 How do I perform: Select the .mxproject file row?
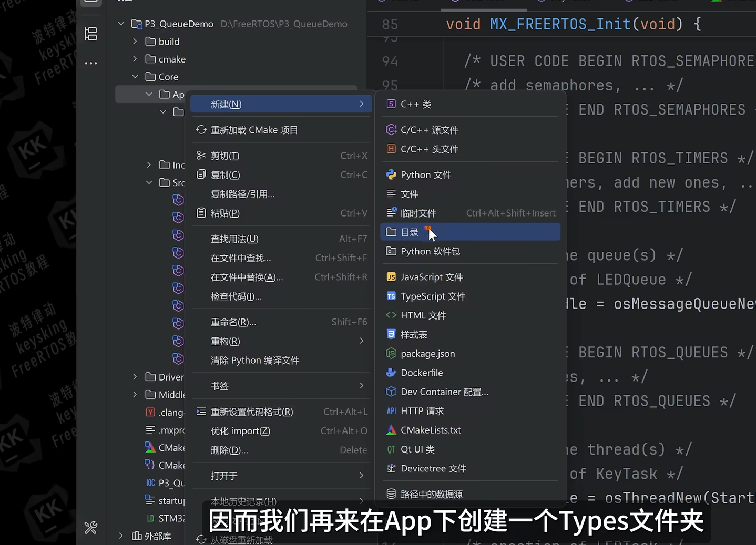pyautogui.click(x=165, y=430)
